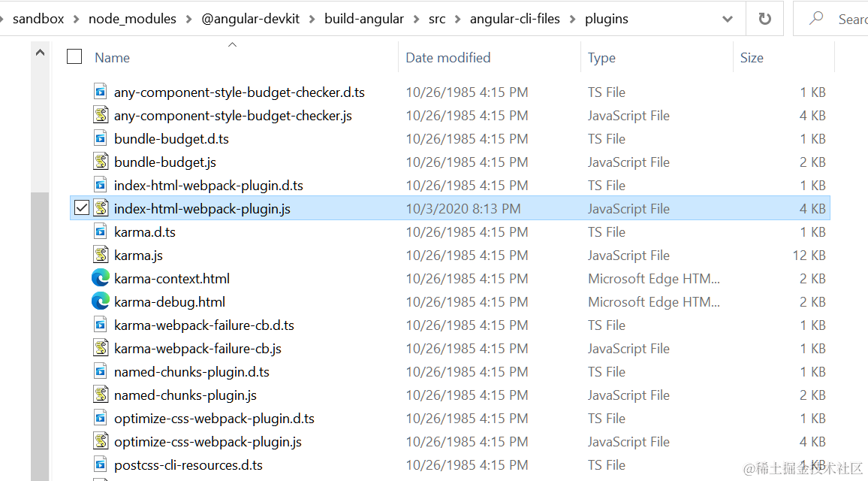Click the bundle-budget.js file icon
Image resolution: width=868 pixels, height=481 pixels.
pos(100,162)
